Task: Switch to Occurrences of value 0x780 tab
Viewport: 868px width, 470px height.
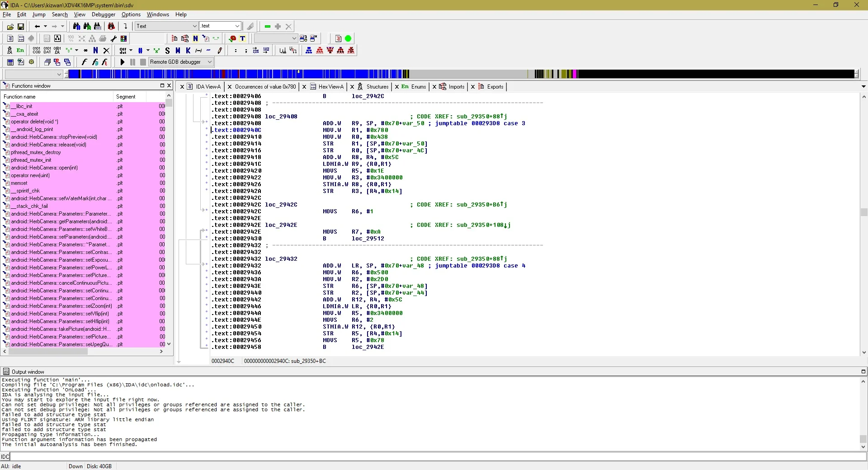Action: [x=265, y=87]
